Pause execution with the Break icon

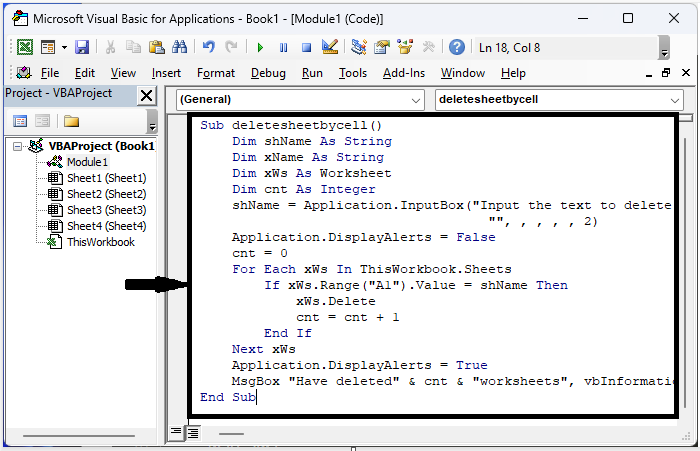283,47
